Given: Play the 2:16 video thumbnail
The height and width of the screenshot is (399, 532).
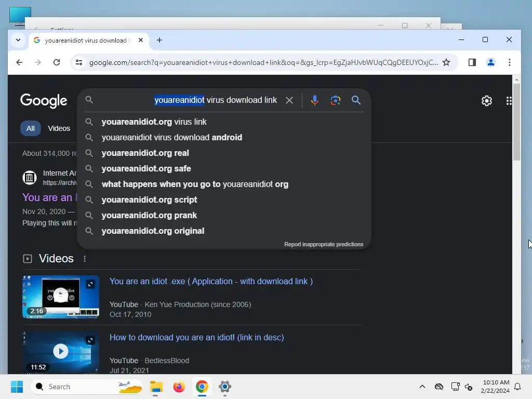Looking at the screenshot, I should point(61,297).
